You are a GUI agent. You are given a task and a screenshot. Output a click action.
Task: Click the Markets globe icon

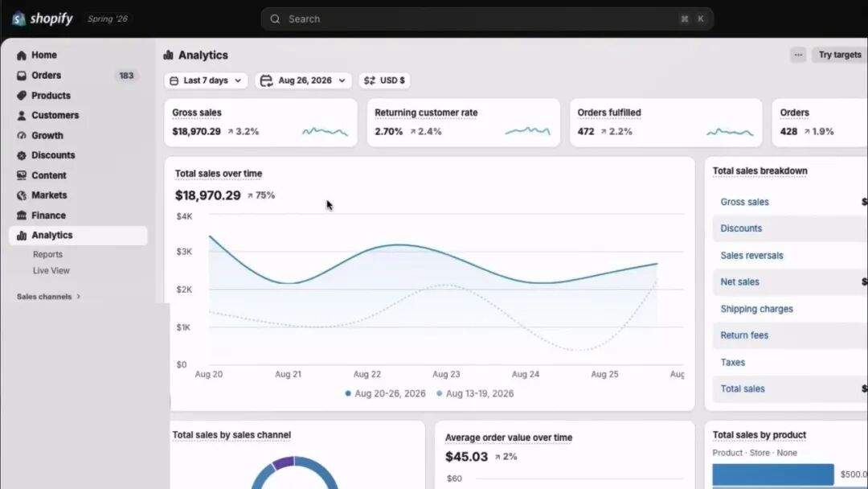[x=22, y=195]
